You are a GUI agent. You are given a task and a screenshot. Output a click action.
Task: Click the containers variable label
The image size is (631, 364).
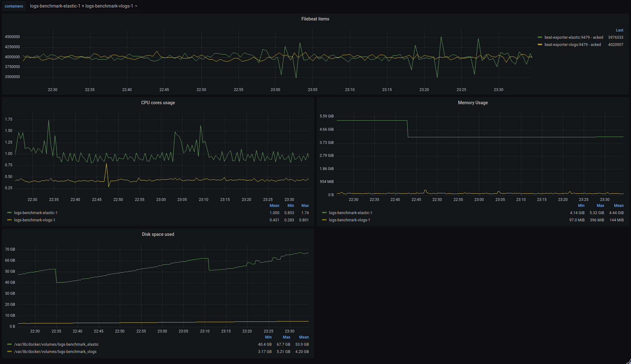point(14,6)
